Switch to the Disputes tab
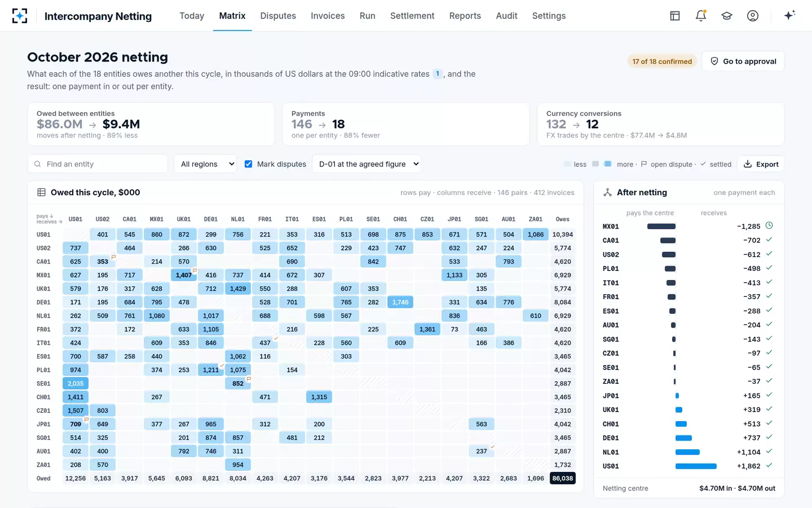 [x=278, y=16]
